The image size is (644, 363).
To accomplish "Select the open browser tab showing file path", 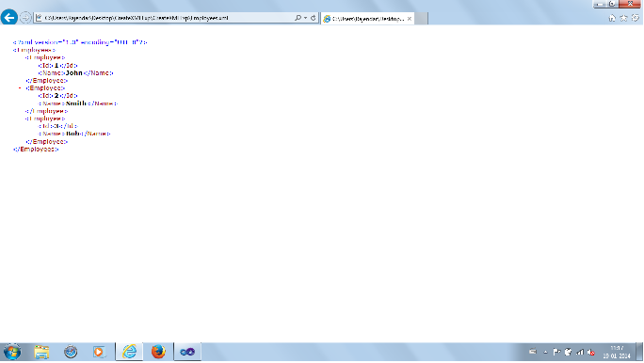I will pos(367,19).
